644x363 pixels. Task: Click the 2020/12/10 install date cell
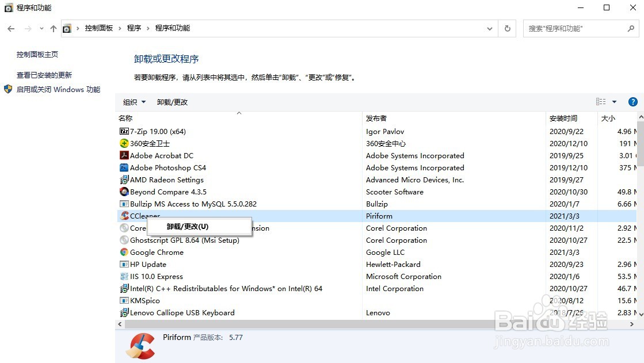[569, 143]
